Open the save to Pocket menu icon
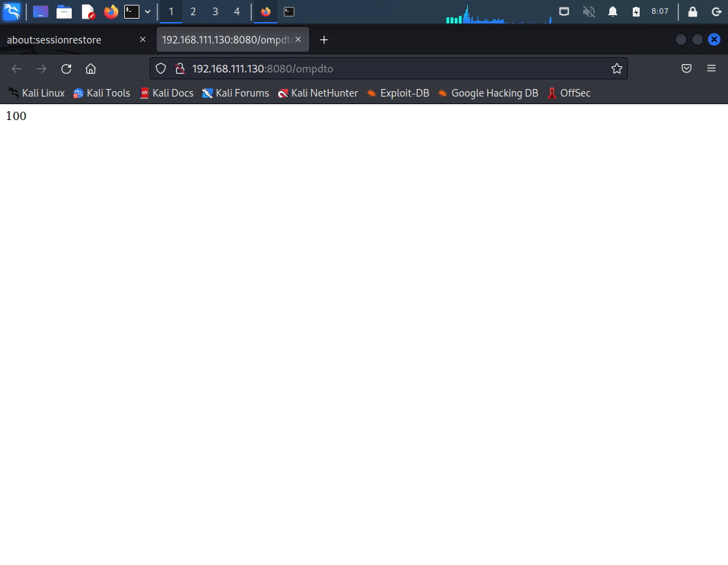The height and width of the screenshot is (565, 728). [686, 68]
